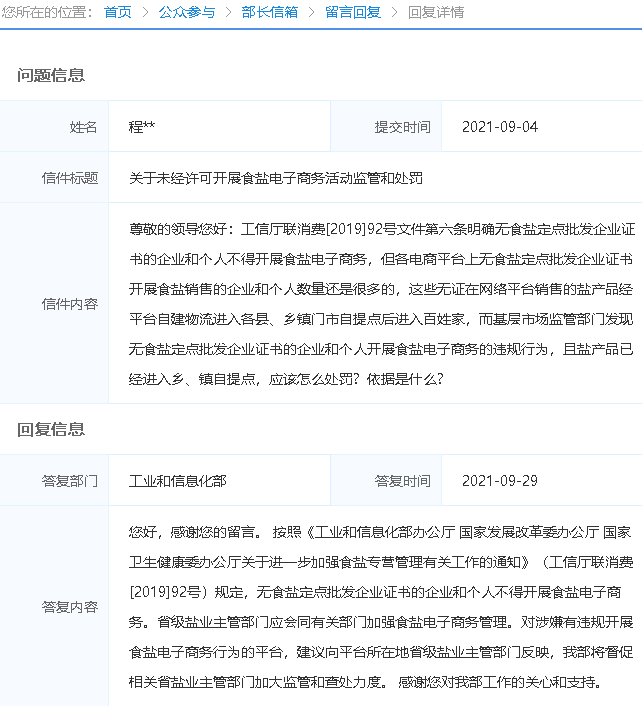Click the letter title about 食盐电子商务活动监管
This screenshot has width=642, height=706.
276,178
